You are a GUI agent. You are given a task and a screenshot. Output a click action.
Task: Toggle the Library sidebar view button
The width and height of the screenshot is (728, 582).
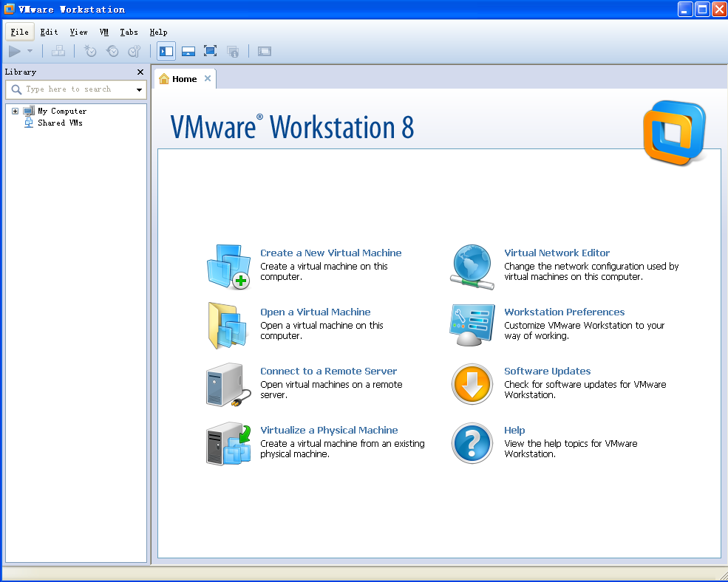pyautogui.click(x=166, y=51)
